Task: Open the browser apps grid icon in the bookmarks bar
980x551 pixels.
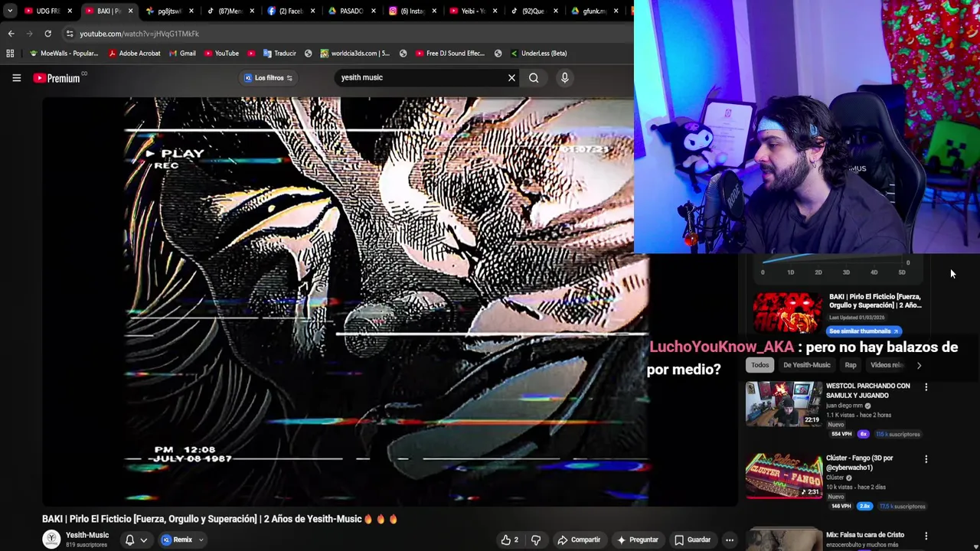Action: (10, 53)
